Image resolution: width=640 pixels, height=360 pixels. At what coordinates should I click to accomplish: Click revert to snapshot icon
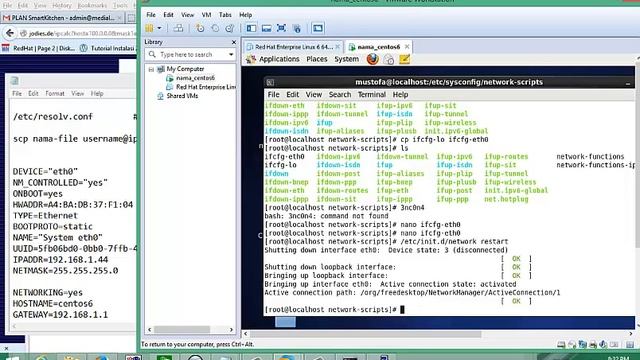pos(215,28)
